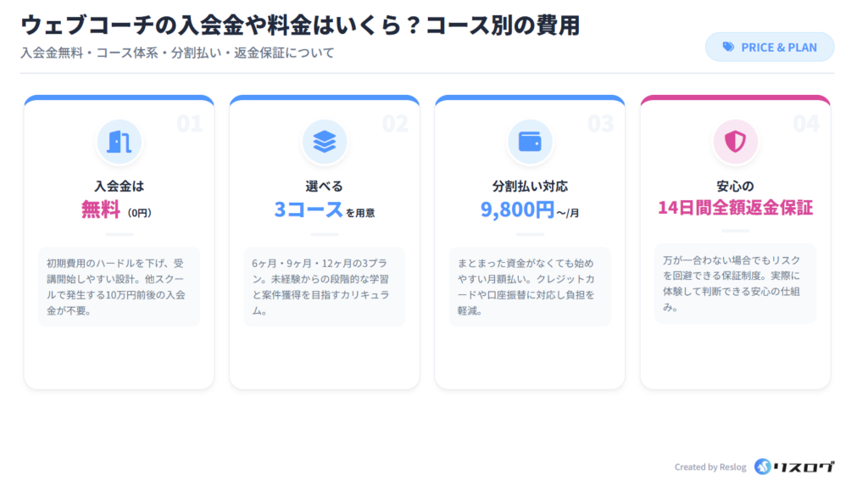The height and width of the screenshot is (480, 868).
Task: Click the 初期費用のハードル description box
Action: coord(120,287)
